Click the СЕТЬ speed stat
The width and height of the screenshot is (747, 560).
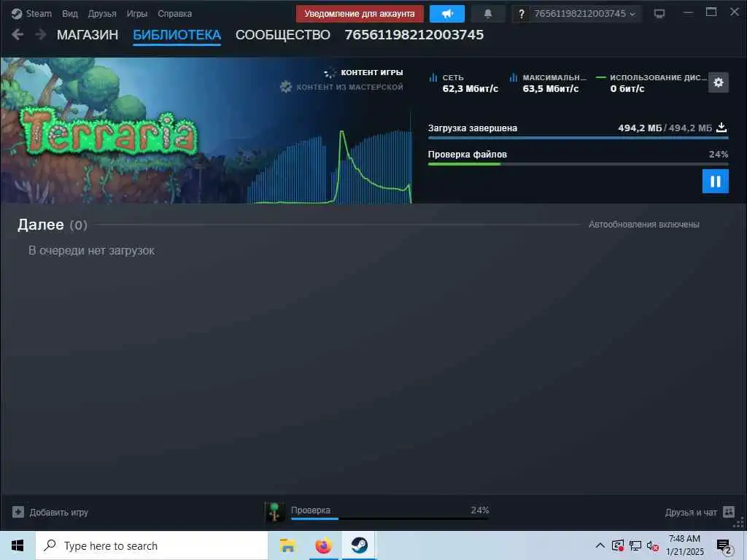(x=463, y=83)
